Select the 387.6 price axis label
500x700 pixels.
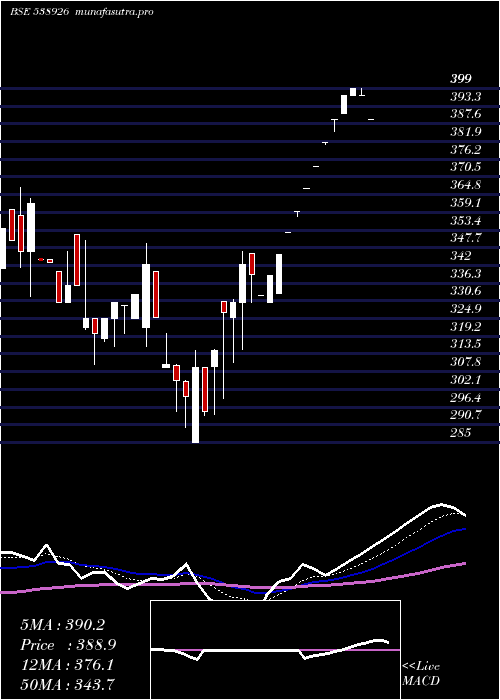pyautogui.click(x=466, y=114)
